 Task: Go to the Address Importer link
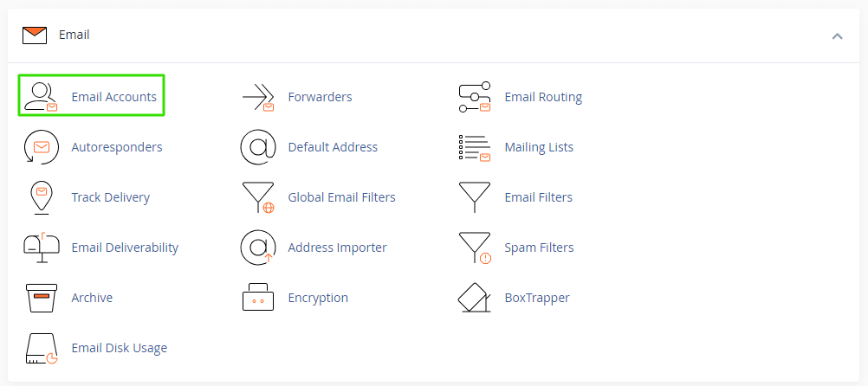(337, 248)
